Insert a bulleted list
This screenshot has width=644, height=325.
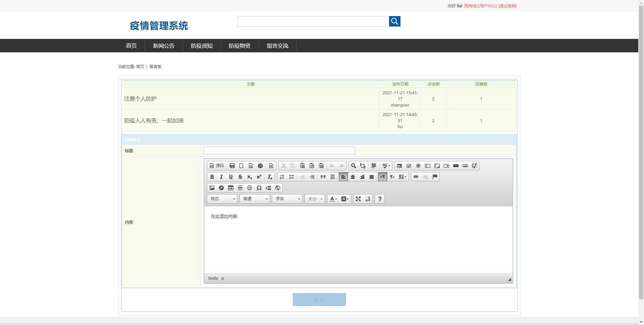(x=291, y=177)
